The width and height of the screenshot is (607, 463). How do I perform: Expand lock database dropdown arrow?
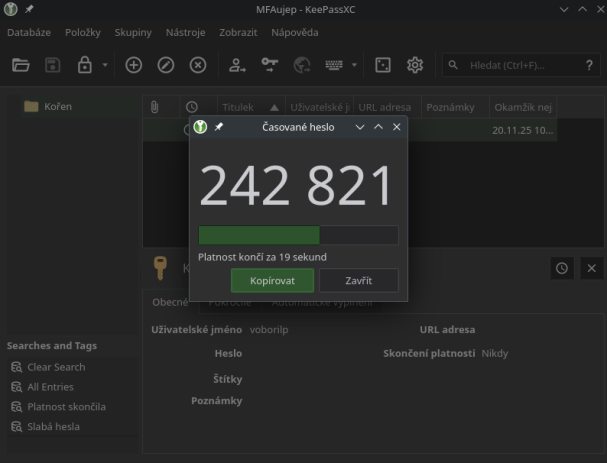(x=105, y=65)
